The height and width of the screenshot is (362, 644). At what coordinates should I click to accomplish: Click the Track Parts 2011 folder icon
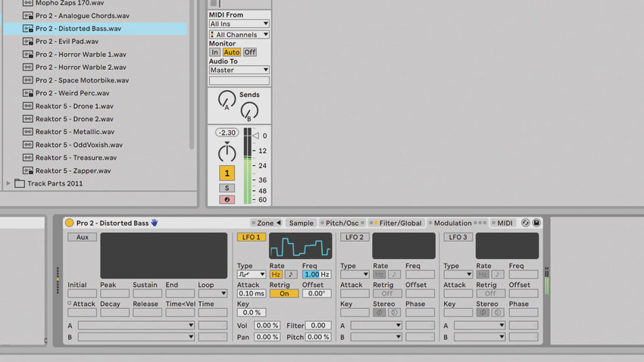(x=20, y=183)
